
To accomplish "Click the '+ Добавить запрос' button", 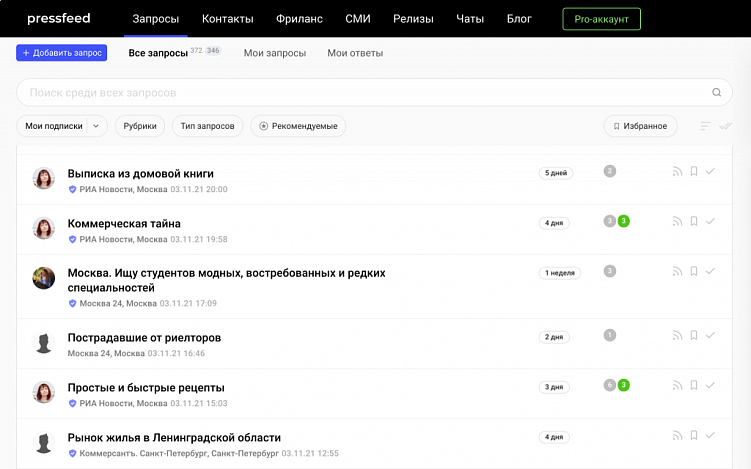I will (x=61, y=53).
